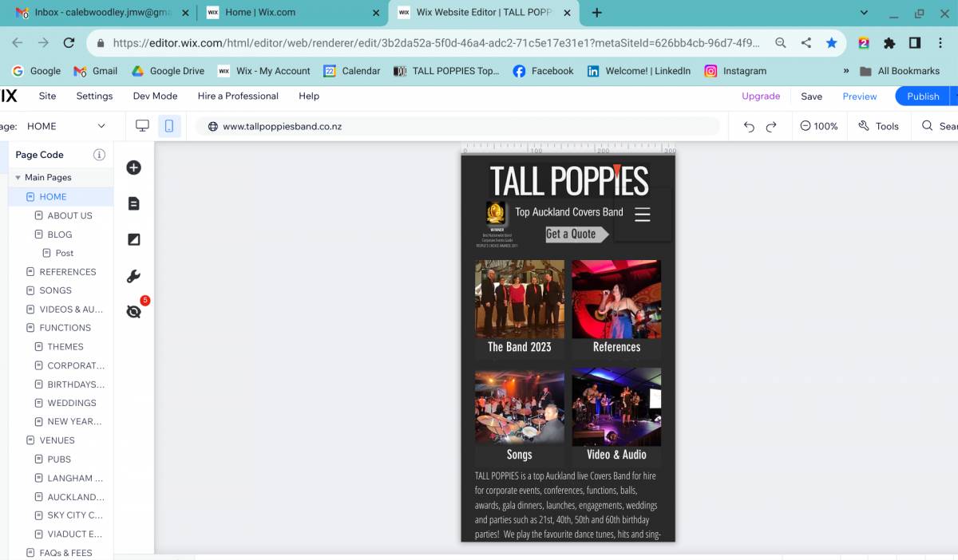Open the Wix - My Account bookmark
The height and width of the screenshot is (560, 958).
[x=264, y=71]
